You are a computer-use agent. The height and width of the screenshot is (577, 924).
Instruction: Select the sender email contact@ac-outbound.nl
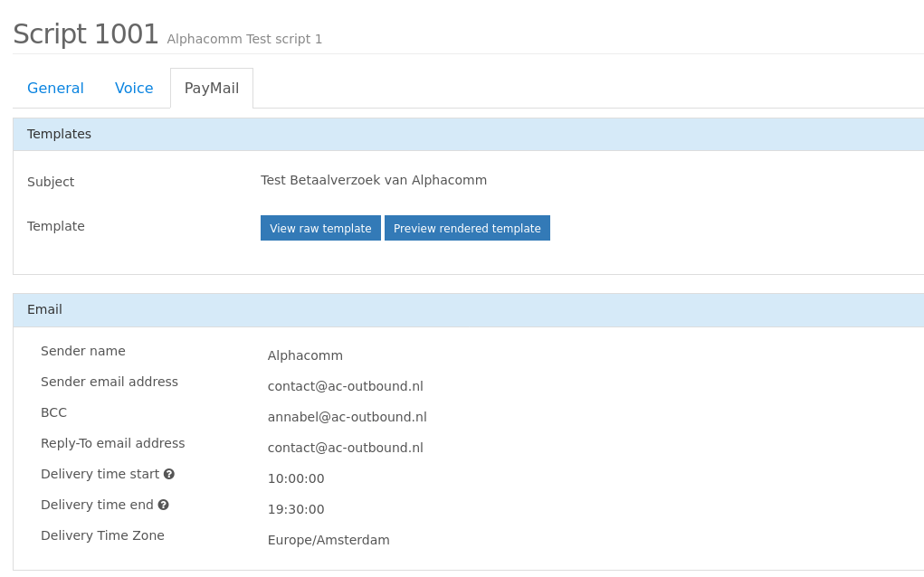click(x=345, y=386)
